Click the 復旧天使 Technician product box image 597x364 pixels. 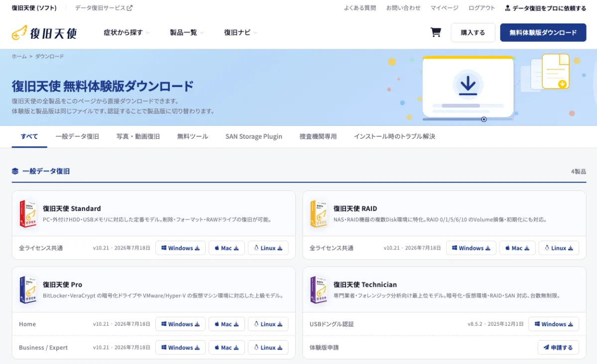(318, 290)
